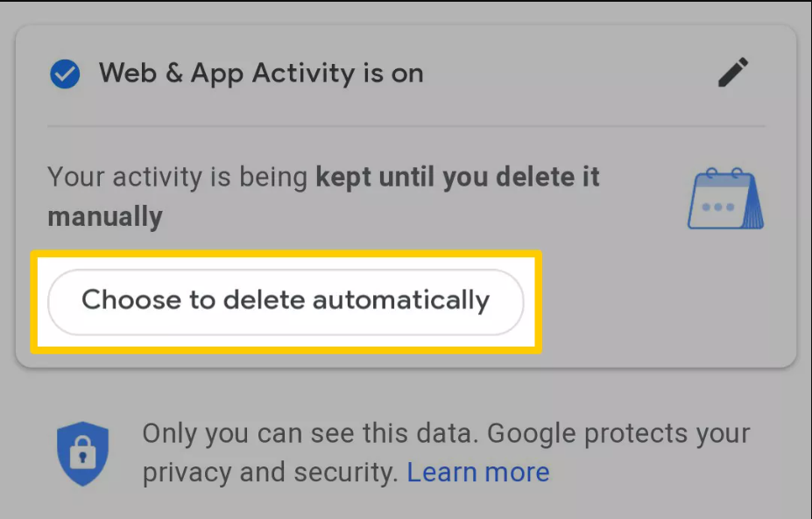Select the Web & App Activity is on heading
812x519 pixels.
(x=261, y=73)
